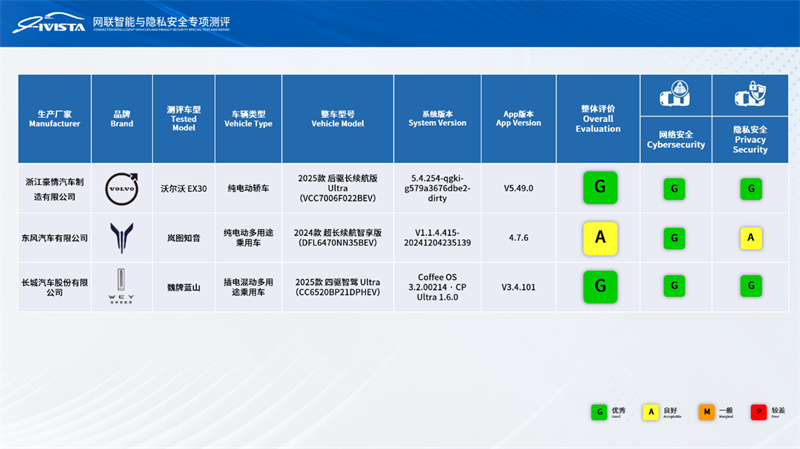Click the red P Poor legend swatch
This screenshot has width=800, height=449.
pos(759,411)
